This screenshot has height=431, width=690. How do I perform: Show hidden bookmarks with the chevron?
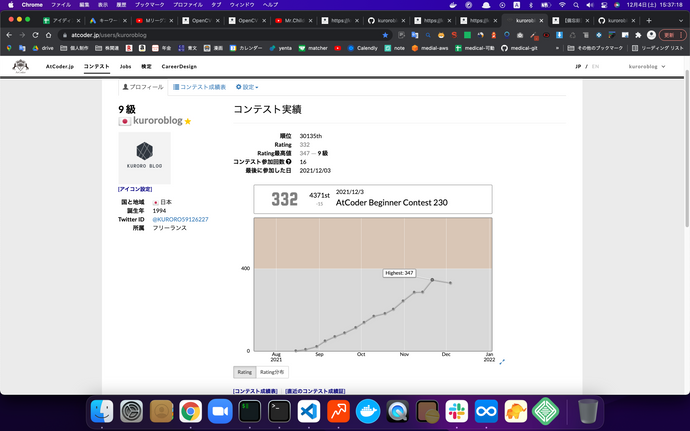(x=557, y=48)
